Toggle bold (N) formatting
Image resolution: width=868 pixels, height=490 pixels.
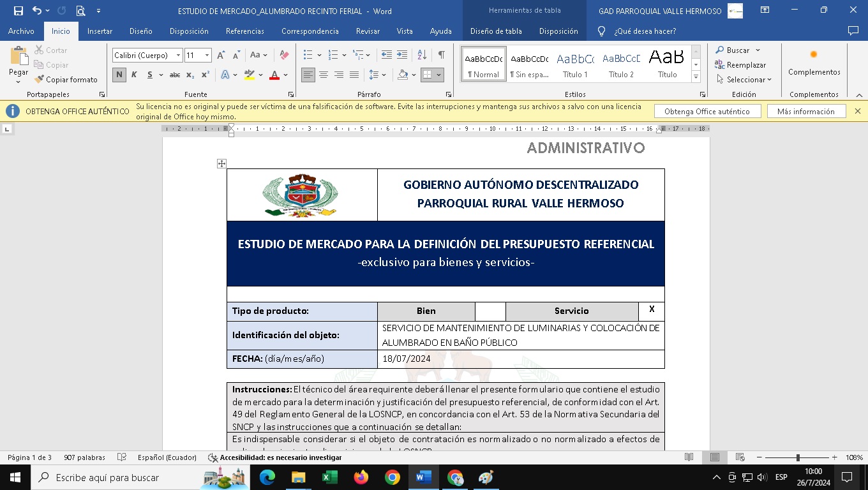(x=119, y=75)
